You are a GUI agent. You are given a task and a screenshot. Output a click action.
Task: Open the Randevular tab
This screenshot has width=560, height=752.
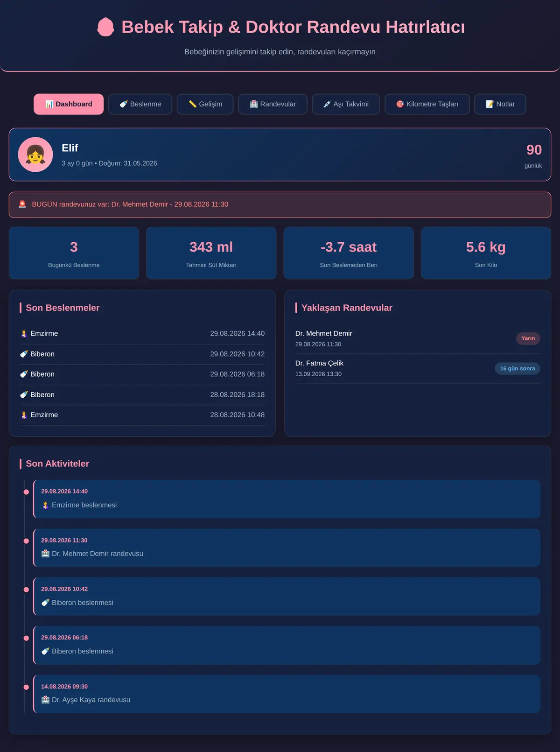pyautogui.click(x=273, y=104)
